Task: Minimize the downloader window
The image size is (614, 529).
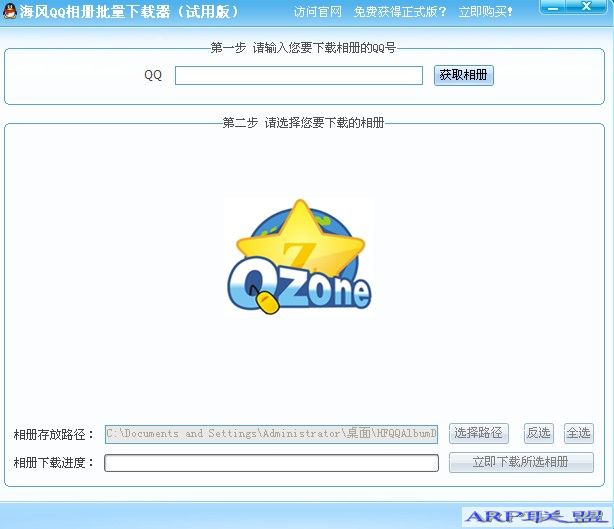Action: click(553, 7)
